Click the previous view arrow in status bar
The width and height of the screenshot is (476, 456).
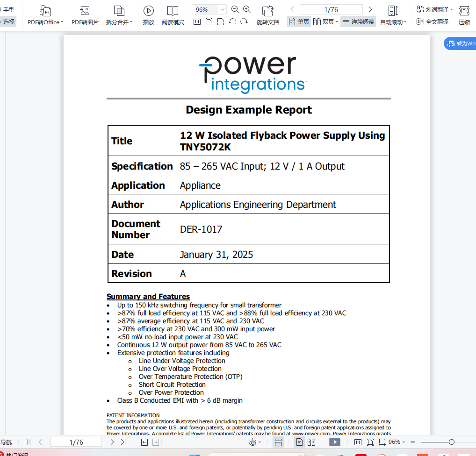click(x=144, y=442)
